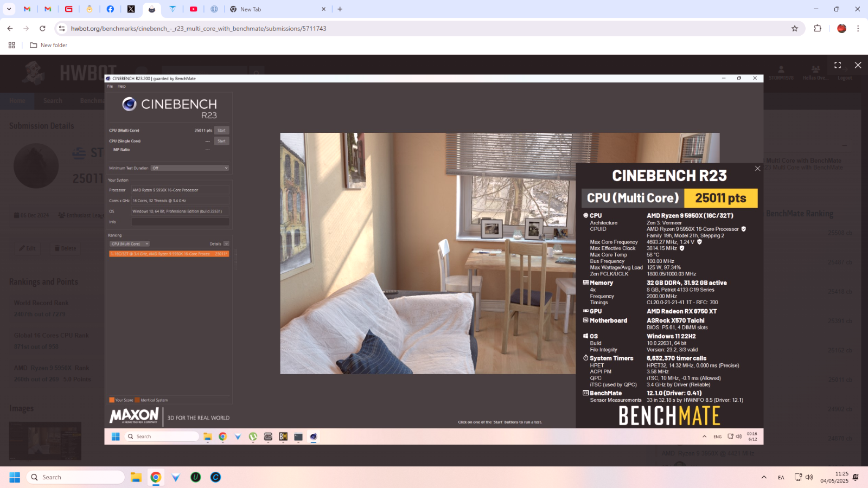Screen dimensions: 868x488
Task: Click the Cinebench R23 screenshot image
Action: pyautogui.click(x=433, y=259)
